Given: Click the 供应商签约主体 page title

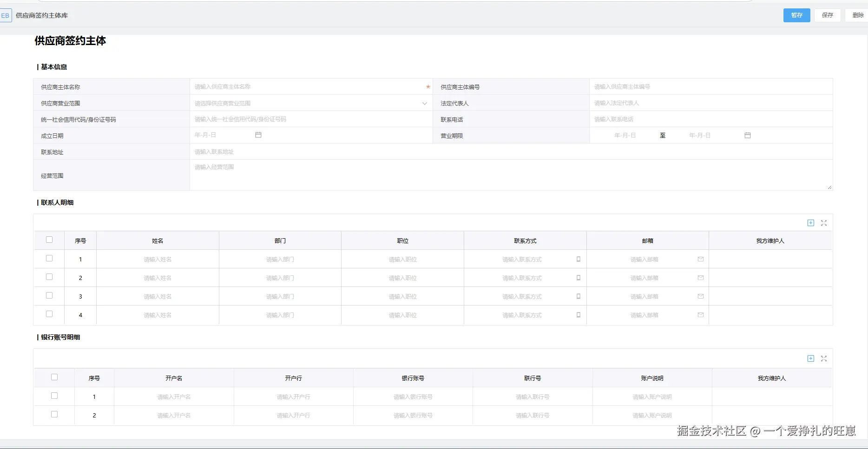Looking at the screenshot, I should tap(70, 41).
